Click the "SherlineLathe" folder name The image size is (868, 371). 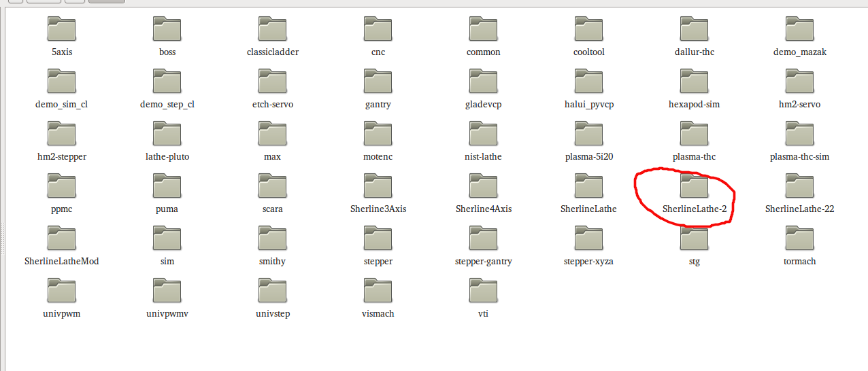coord(588,209)
